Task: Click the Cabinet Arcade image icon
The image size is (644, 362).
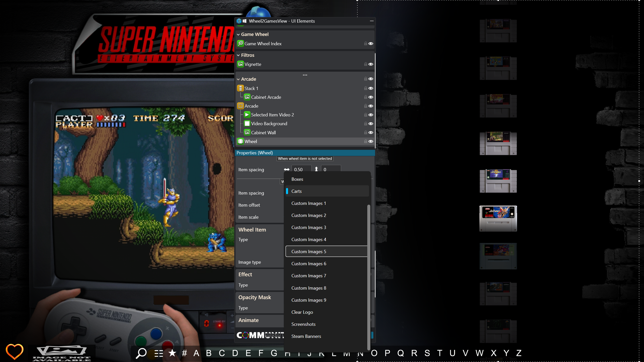Action: (x=247, y=97)
